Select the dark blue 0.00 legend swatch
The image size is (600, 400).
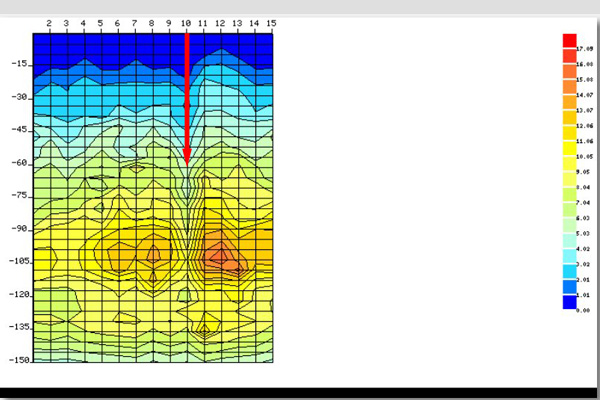tap(569, 302)
